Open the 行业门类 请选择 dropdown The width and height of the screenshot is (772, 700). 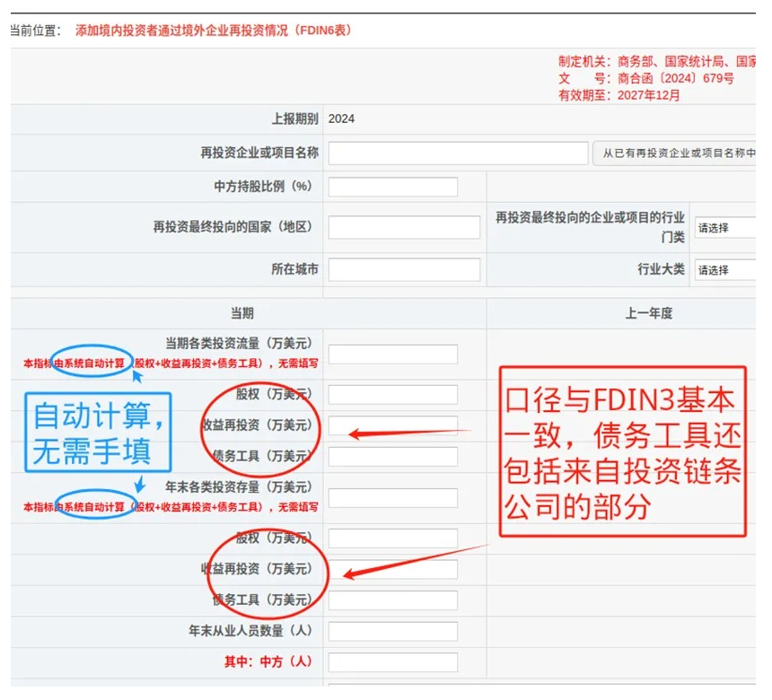(724, 228)
